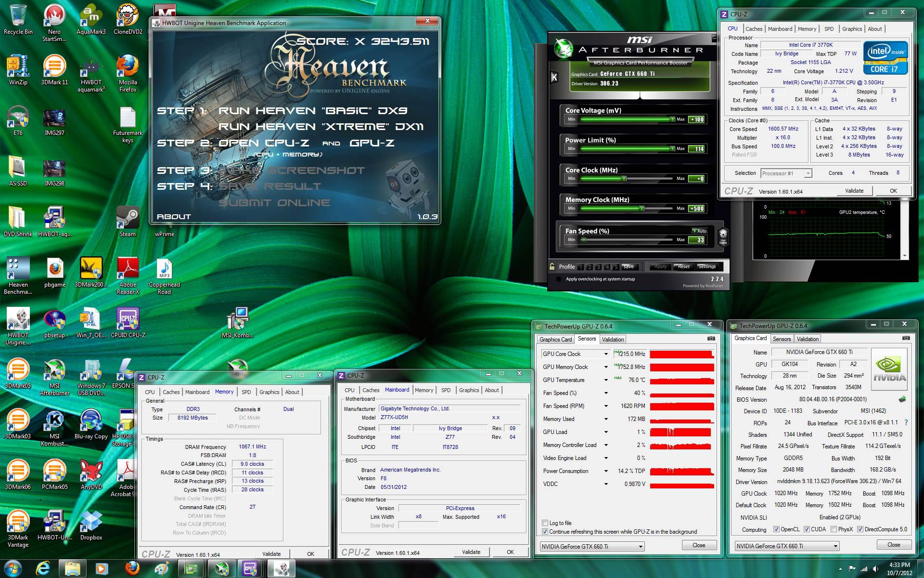Open GPU selector dropdown in GPU-Z Sensors window
The width and height of the screenshot is (924, 578).
592,546
